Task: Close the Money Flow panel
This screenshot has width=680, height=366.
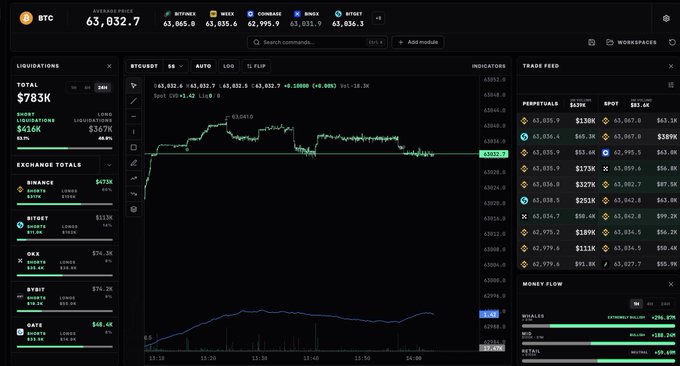Action: [x=671, y=284]
